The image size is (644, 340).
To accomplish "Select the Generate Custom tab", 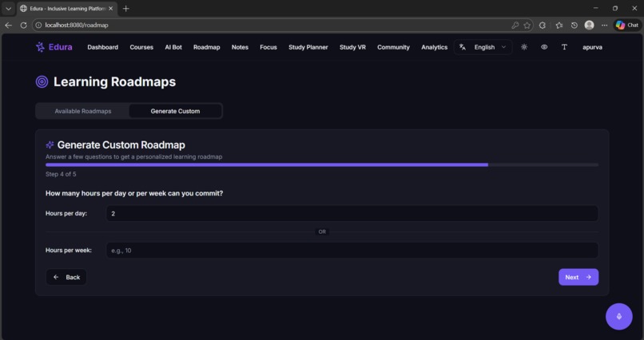I will [x=175, y=111].
